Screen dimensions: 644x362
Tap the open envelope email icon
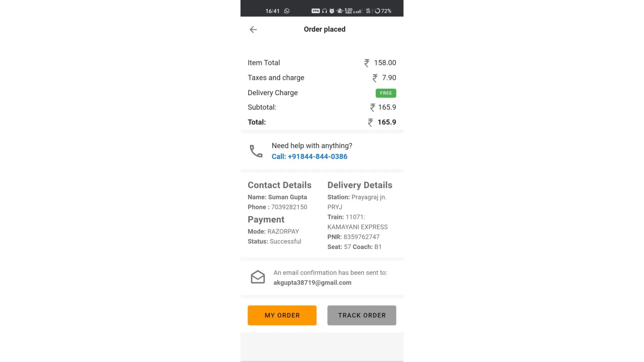[258, 277]
